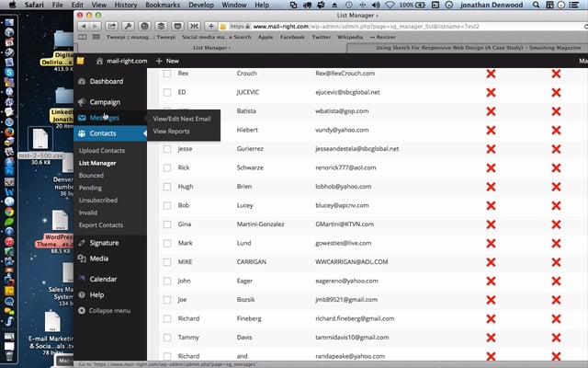Open the Invalid contacts link

[88, 213]
